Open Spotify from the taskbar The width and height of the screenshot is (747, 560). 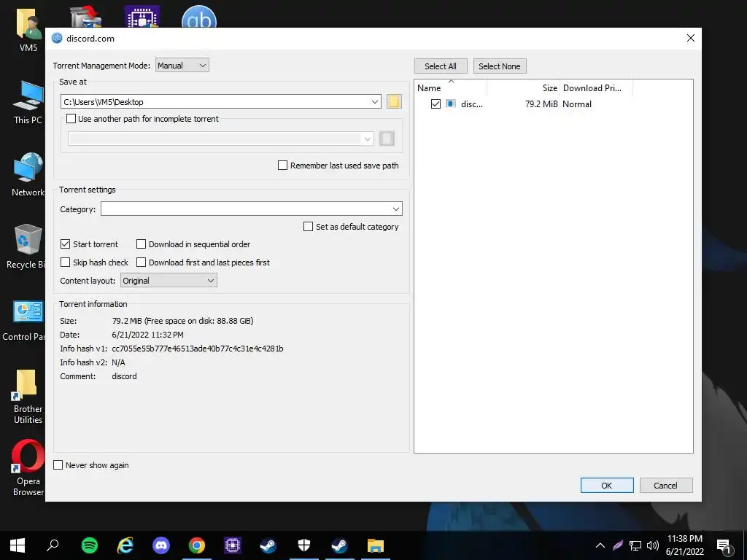90,545
